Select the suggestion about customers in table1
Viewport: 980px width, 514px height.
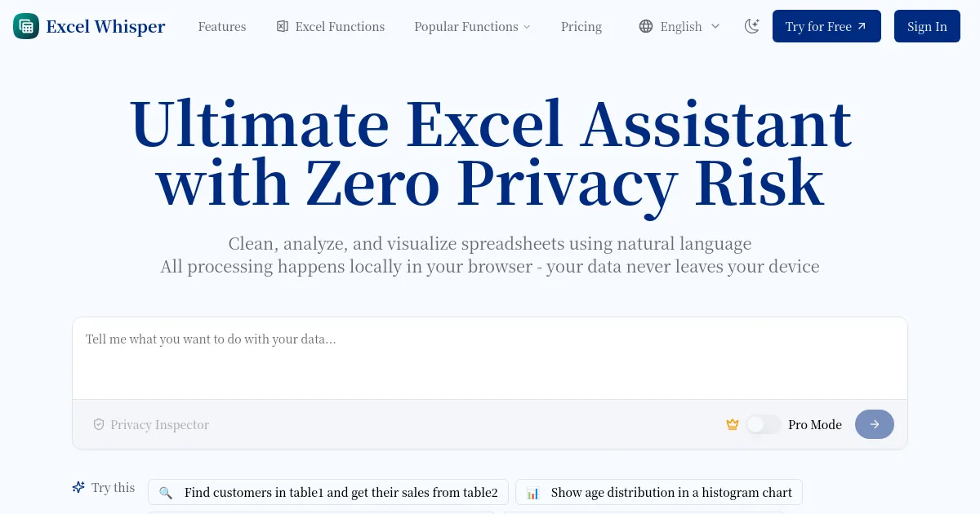tap(327, 492)
